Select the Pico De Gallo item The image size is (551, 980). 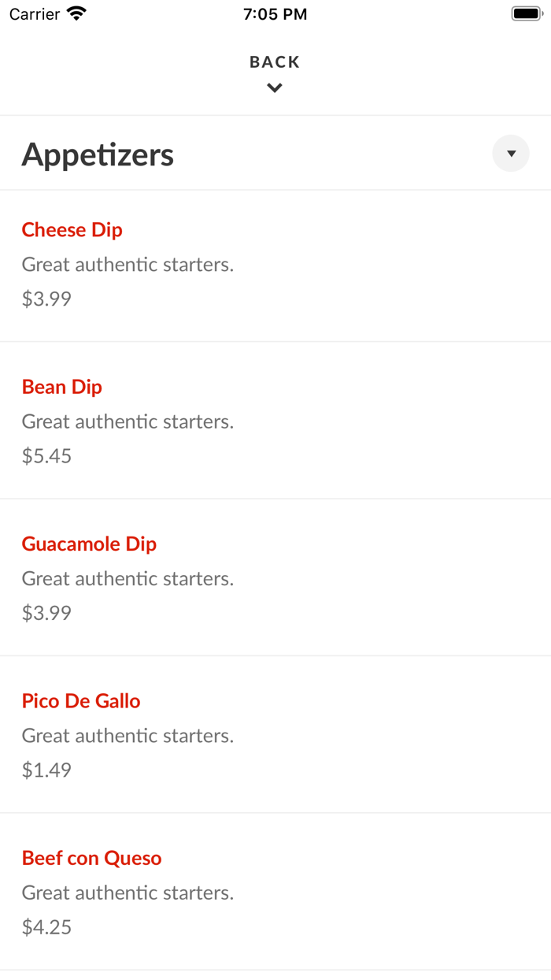[81, 701]
